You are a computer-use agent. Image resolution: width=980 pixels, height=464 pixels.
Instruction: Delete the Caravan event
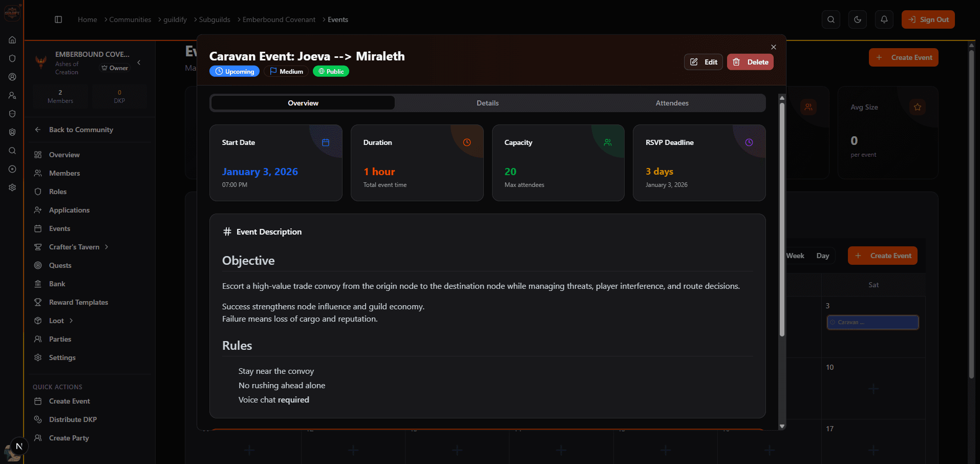(750, 61)
